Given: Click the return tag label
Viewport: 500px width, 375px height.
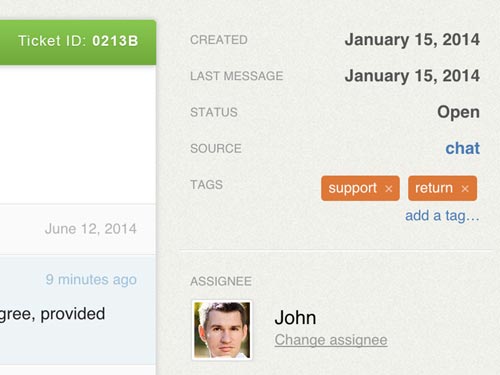Looking at the screenshot, I should [x=434, y=188].
